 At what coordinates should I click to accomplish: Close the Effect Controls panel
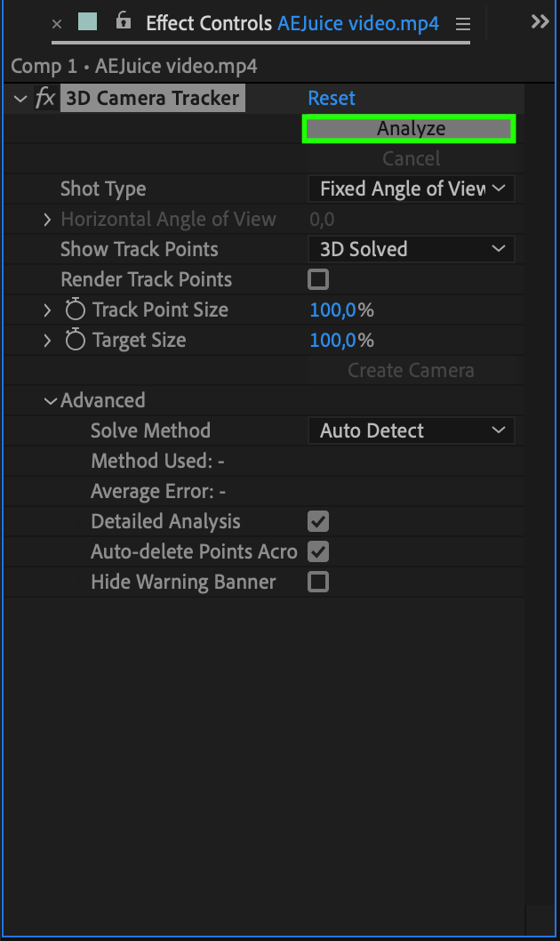(x=57, y=24)
